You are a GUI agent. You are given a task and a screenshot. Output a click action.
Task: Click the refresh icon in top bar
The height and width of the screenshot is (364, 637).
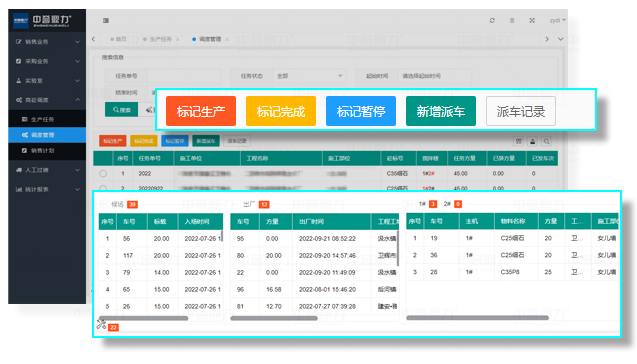(x=492, y=20)
